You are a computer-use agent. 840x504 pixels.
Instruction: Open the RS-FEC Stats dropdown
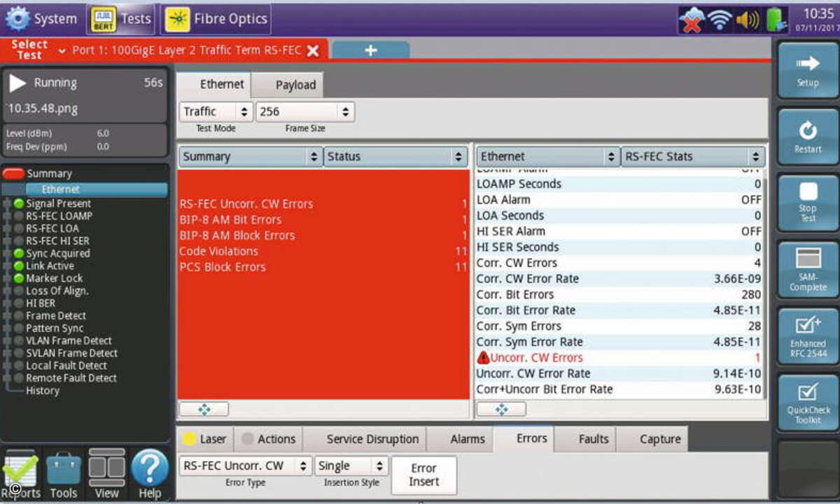pos(693,157)
